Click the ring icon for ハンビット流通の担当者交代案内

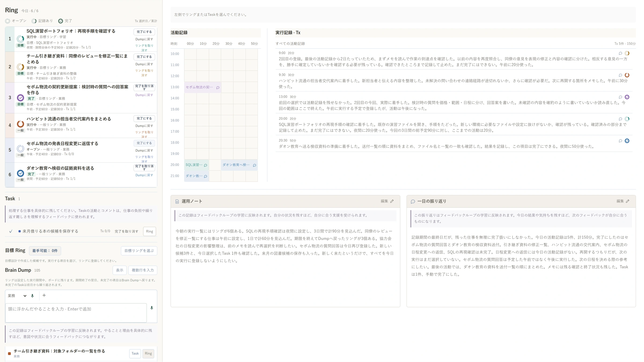[x=20, y=124]
